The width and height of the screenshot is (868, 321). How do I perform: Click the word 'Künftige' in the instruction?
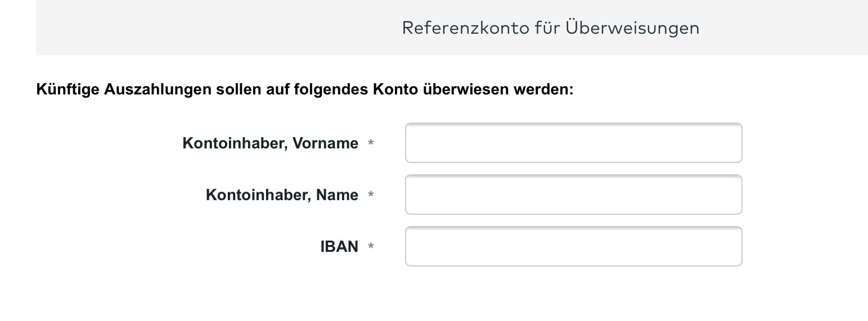point(68,89)
